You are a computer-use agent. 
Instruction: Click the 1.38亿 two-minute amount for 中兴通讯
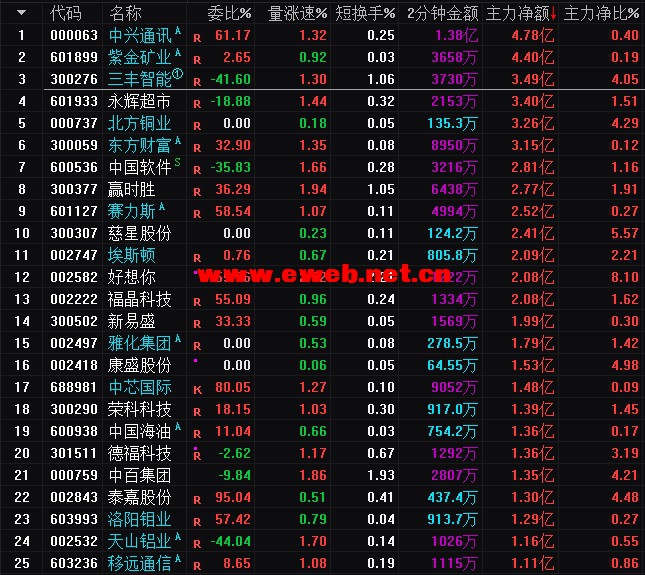click(x=457, y=36)
